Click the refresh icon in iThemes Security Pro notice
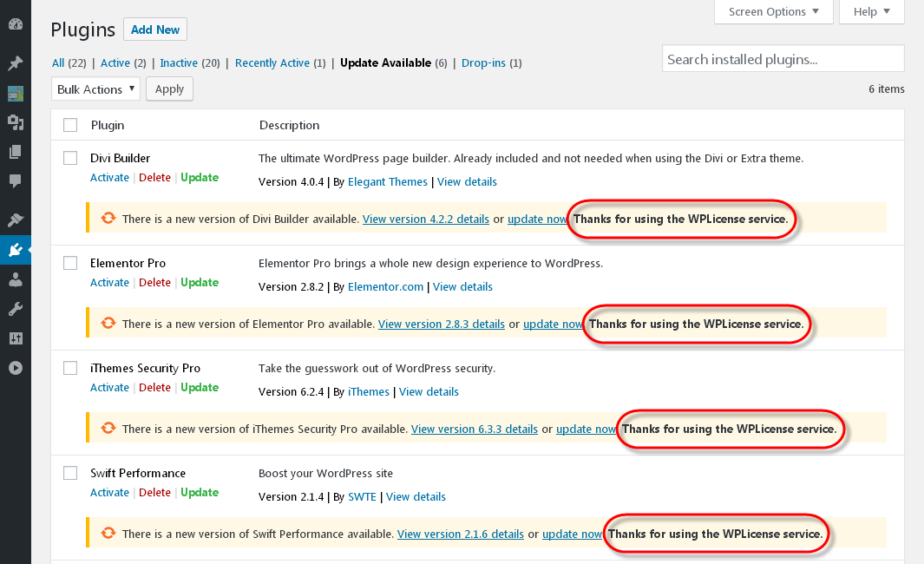Screen dimensions: 924x564 click(x=108, y=428)
